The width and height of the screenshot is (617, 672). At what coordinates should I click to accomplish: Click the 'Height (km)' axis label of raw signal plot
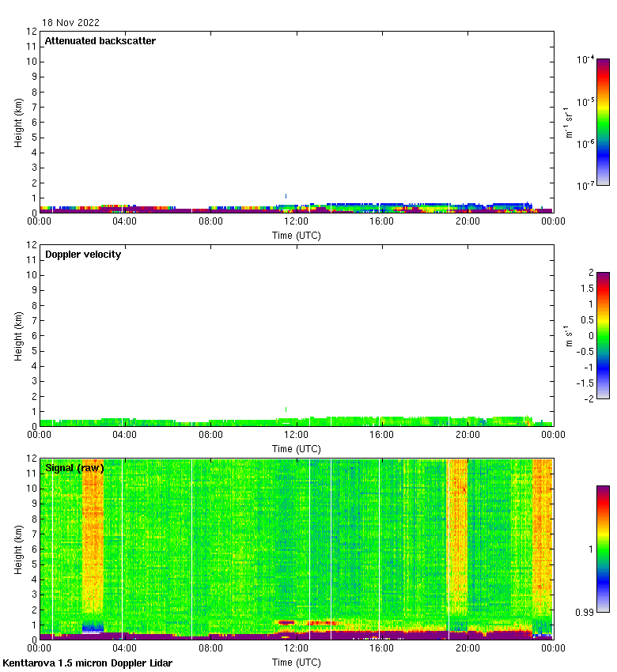point(18,549)
